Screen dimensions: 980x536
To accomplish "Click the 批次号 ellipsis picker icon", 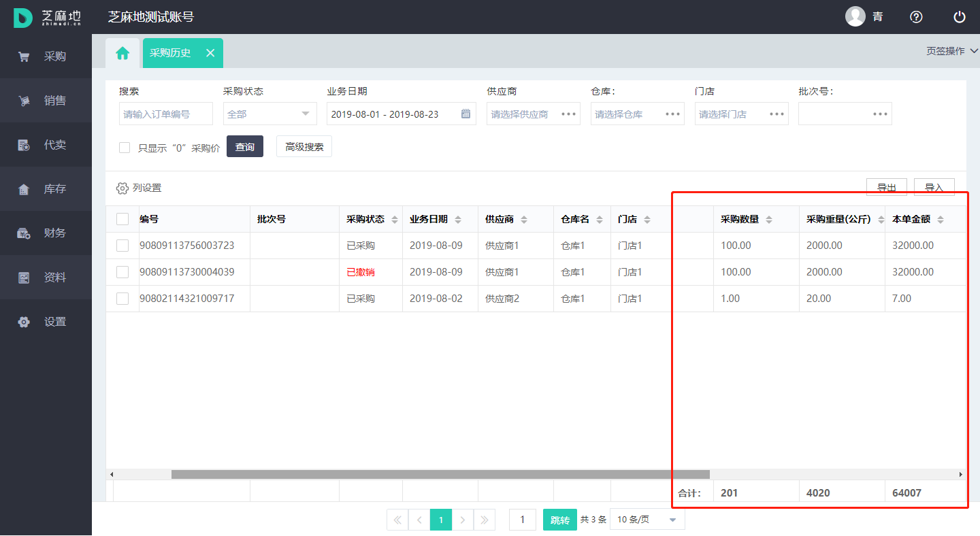I will (881, 114).
